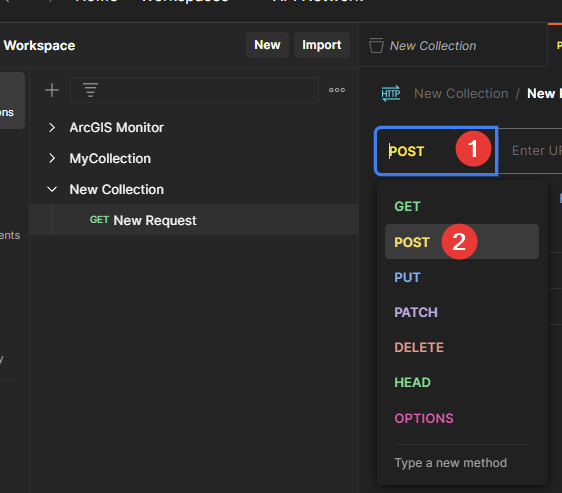Click the filter icon in search field
The height and width of the screenshot is (493, 562).
click(x=90, y=90)
